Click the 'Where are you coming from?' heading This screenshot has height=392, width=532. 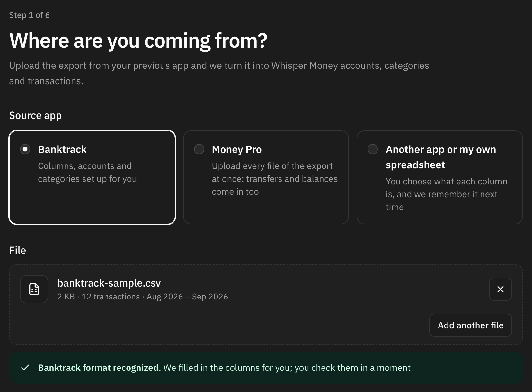click(138, 41)
